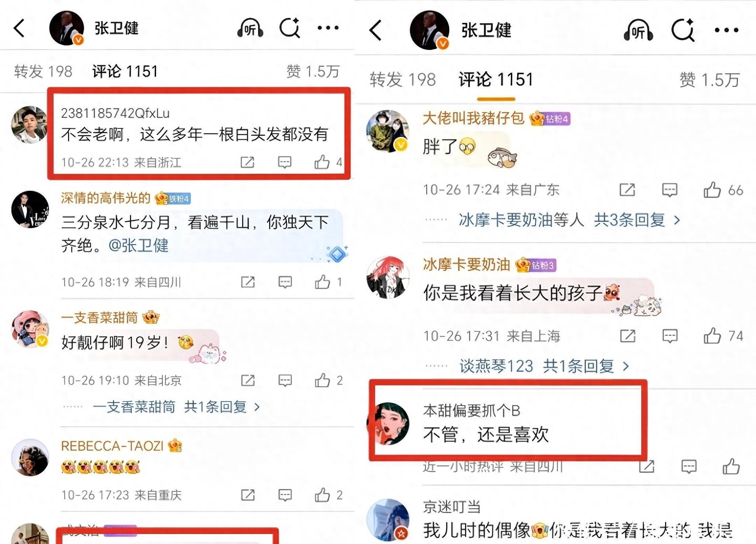Forward the REBECCA-TAOZI comment
Image resolution: width=756 pixels, height=544 pixels.
248,495
